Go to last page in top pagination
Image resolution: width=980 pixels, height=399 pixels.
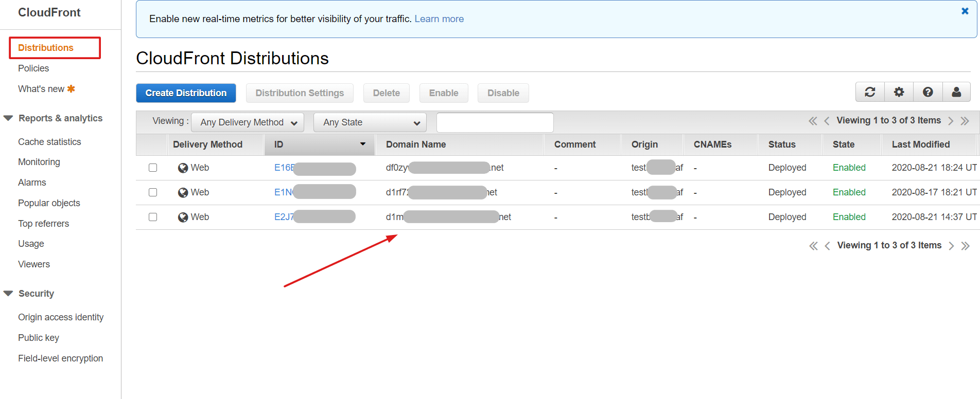pyautogui.click(x=965, y=121)
